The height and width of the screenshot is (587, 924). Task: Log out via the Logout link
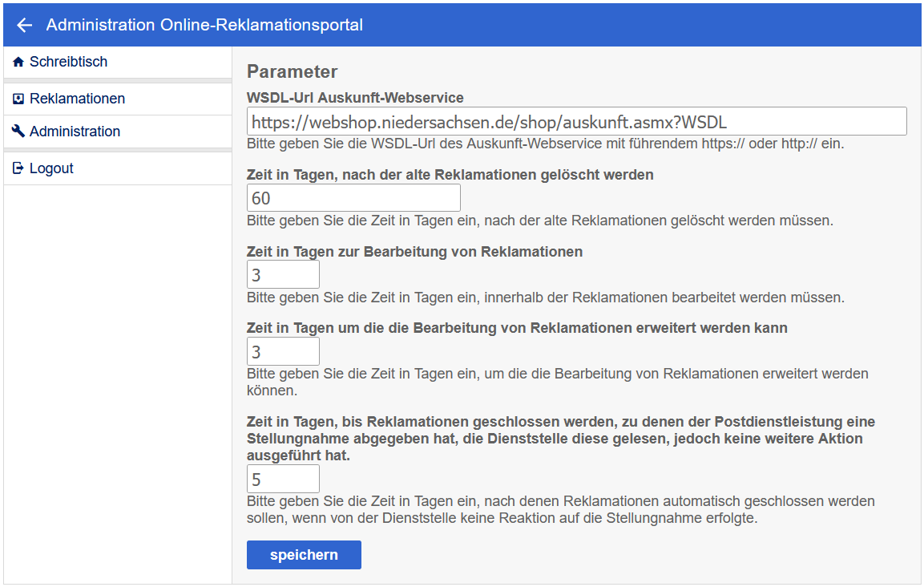[51, 168]
